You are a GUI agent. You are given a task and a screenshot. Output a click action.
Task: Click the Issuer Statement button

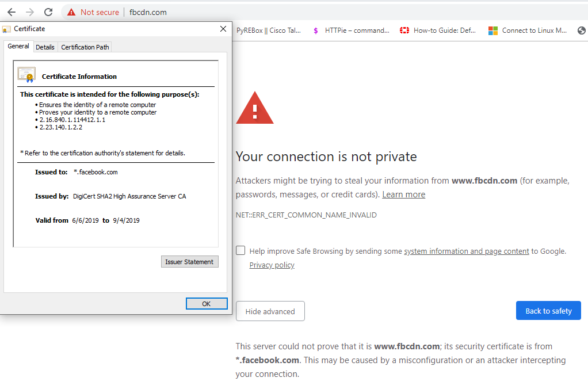[189, 262]
